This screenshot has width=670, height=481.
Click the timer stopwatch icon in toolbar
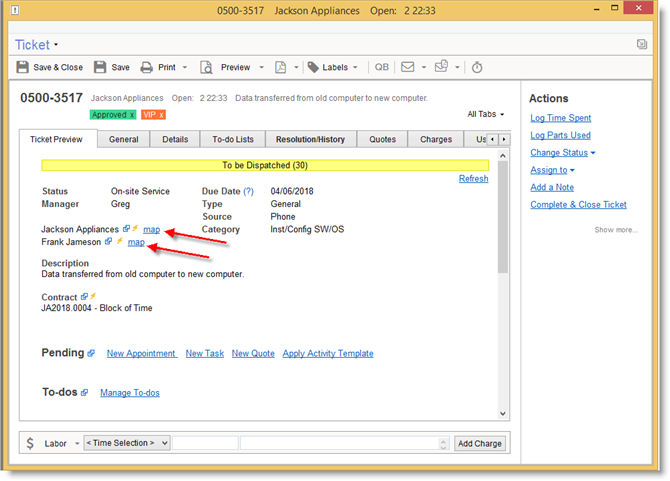pyautogui.click(x=477, y=67)
